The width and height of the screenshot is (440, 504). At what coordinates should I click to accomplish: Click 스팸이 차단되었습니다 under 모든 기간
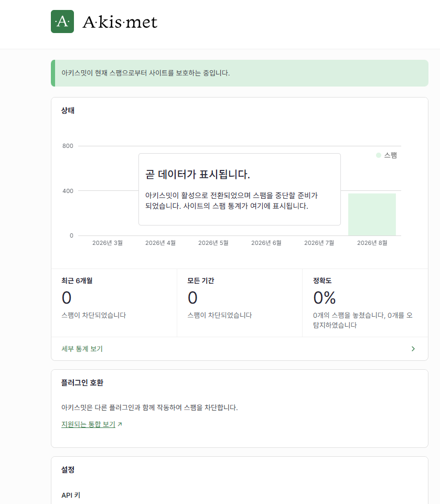click(220, 315)
